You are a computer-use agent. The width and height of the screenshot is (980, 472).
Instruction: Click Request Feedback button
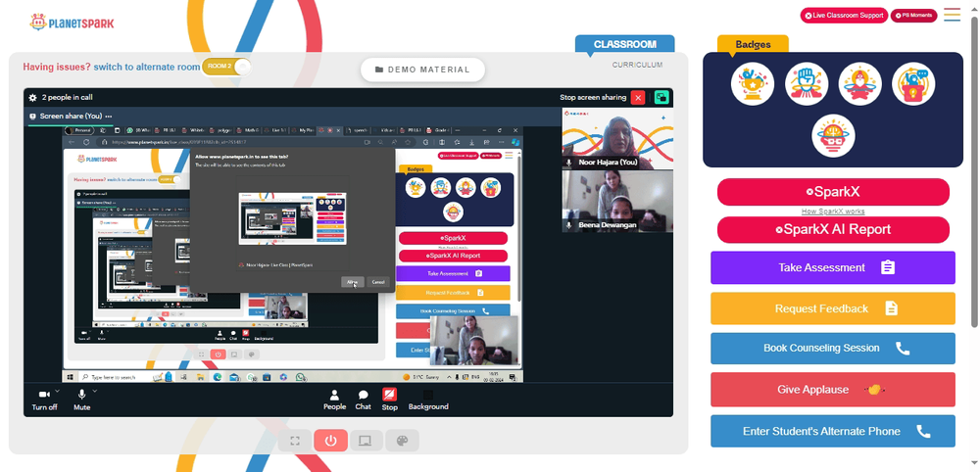(832, 308)
